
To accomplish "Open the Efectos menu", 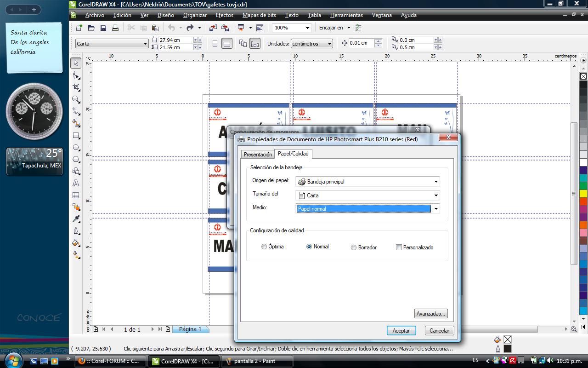I will click(x=225, y=15).
